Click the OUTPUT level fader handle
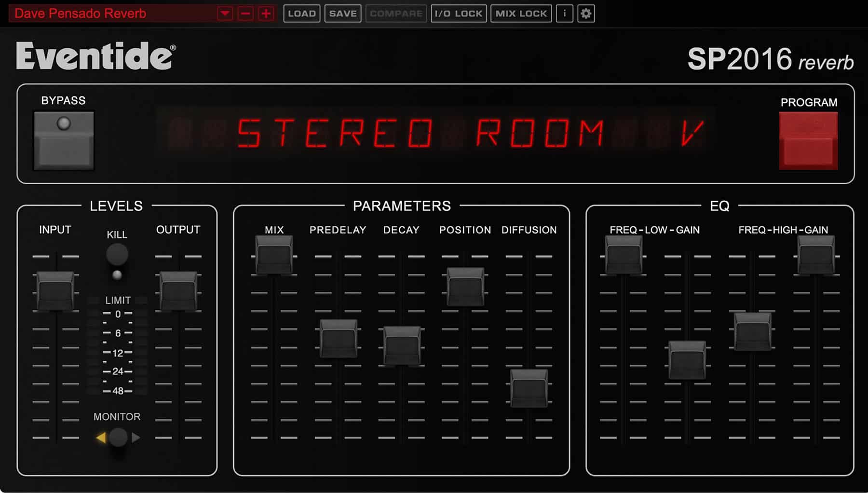The image size is (868, 493). 178,290
